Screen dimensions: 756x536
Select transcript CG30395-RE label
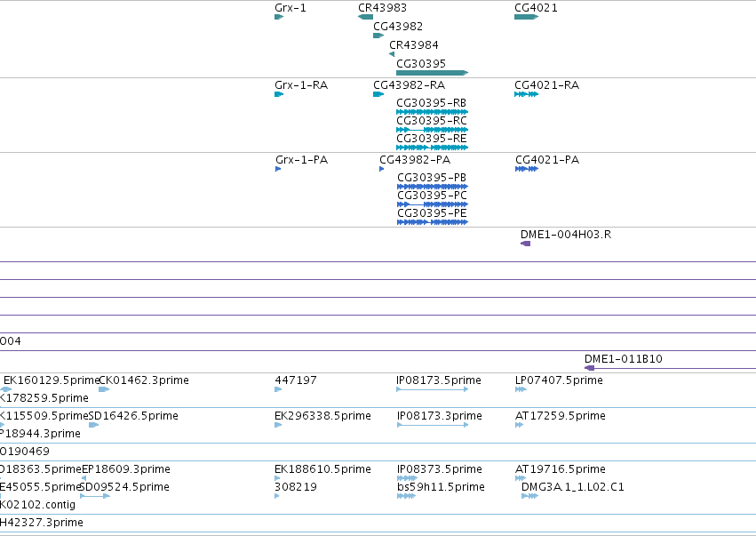pyautogui.click(x=432, y=139)
